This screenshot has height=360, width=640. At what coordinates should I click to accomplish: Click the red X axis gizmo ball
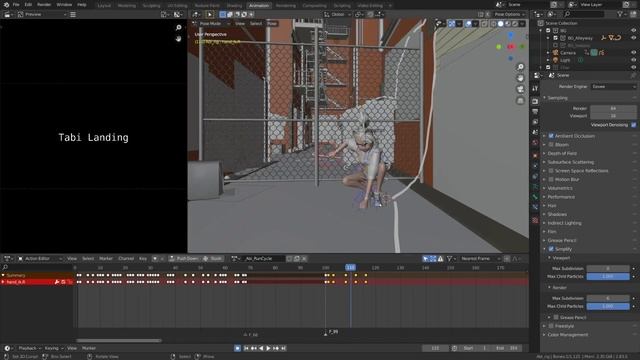(x=511, y=47)
